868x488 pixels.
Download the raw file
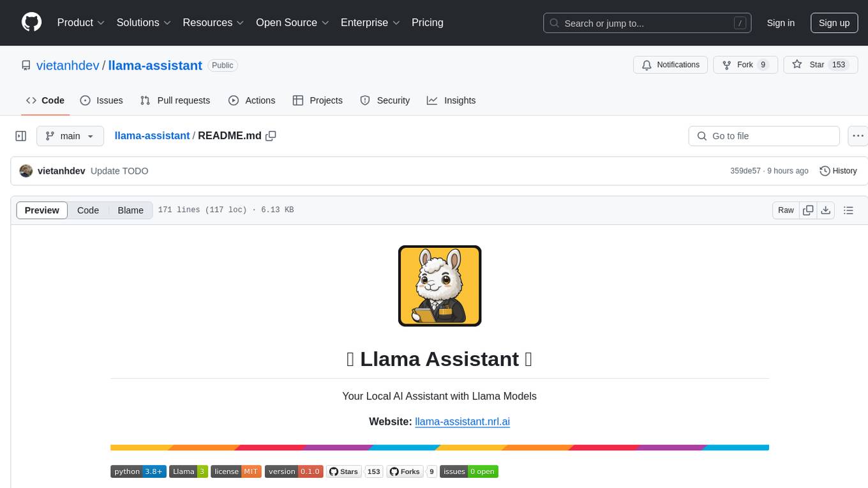(825, 210)
